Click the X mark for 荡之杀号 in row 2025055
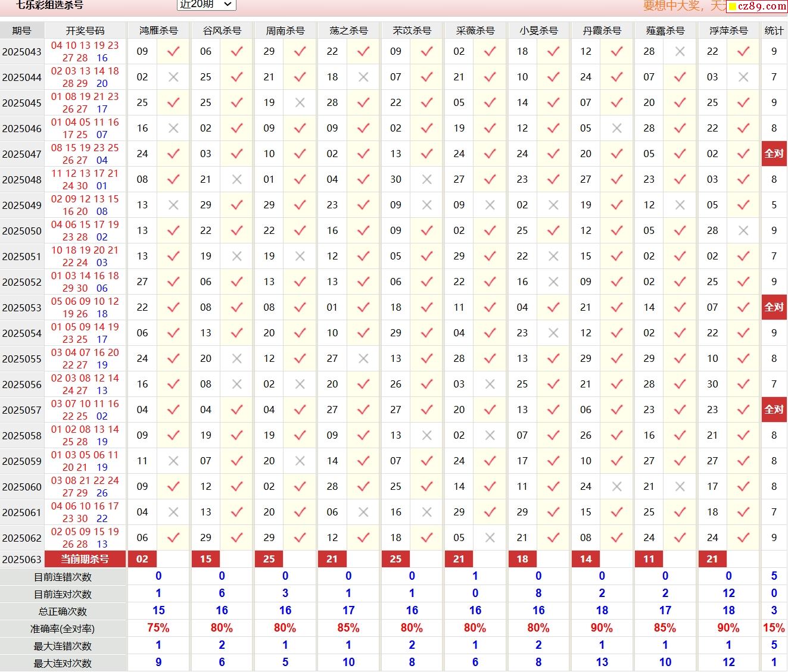 (363, 359)
